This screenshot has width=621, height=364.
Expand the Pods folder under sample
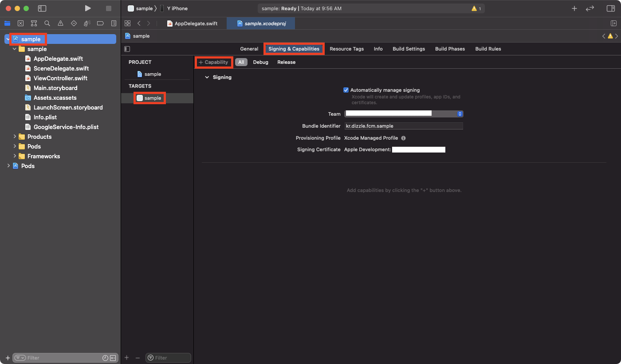[x=15, y=146]
